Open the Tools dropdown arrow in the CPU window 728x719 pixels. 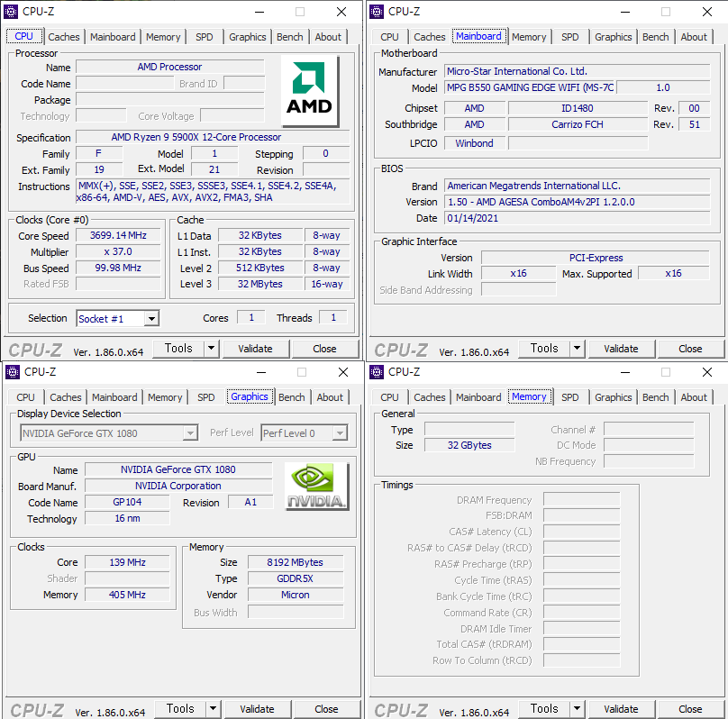pos(211,349)
